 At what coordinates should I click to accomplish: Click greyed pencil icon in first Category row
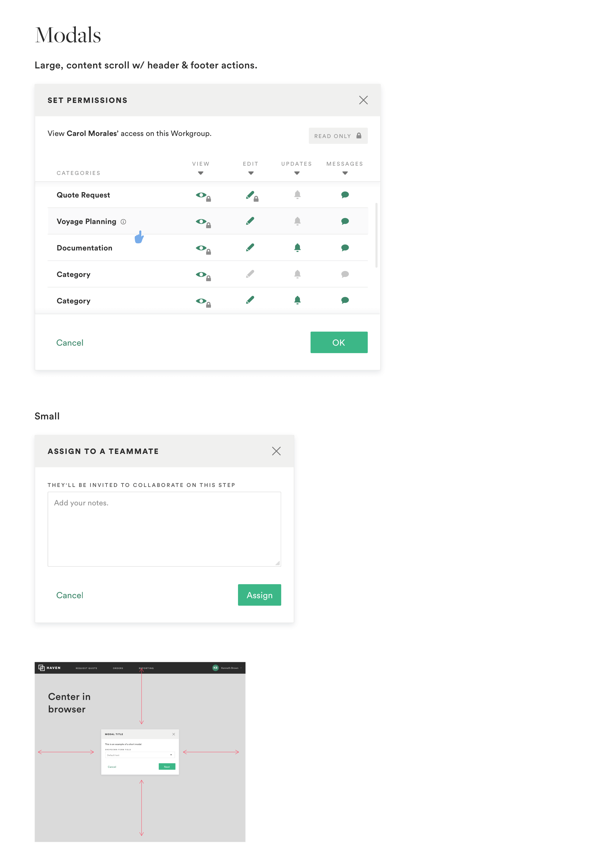250,274
